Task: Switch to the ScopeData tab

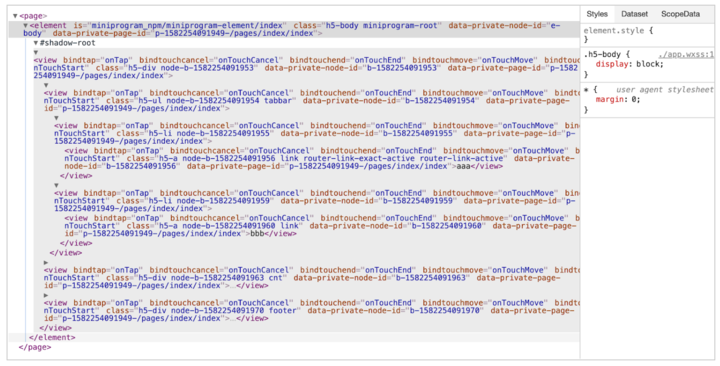Action: tap(680, 14)
